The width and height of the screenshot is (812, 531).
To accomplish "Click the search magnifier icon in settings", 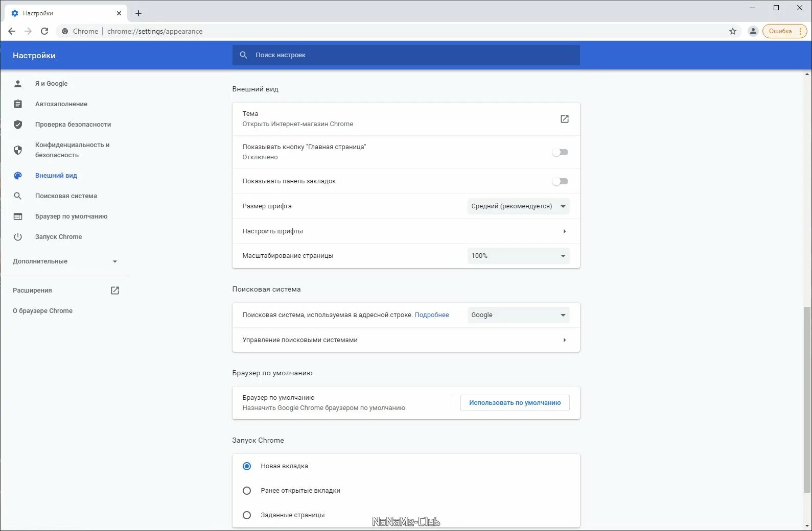I will (244, 55).
